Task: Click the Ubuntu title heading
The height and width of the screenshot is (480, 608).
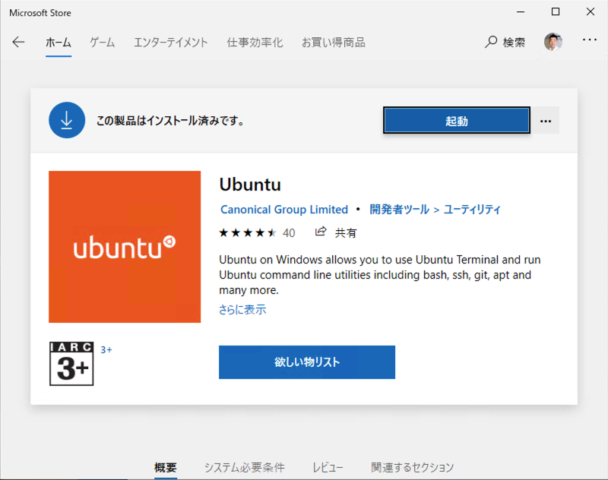Action: (250, 185)
